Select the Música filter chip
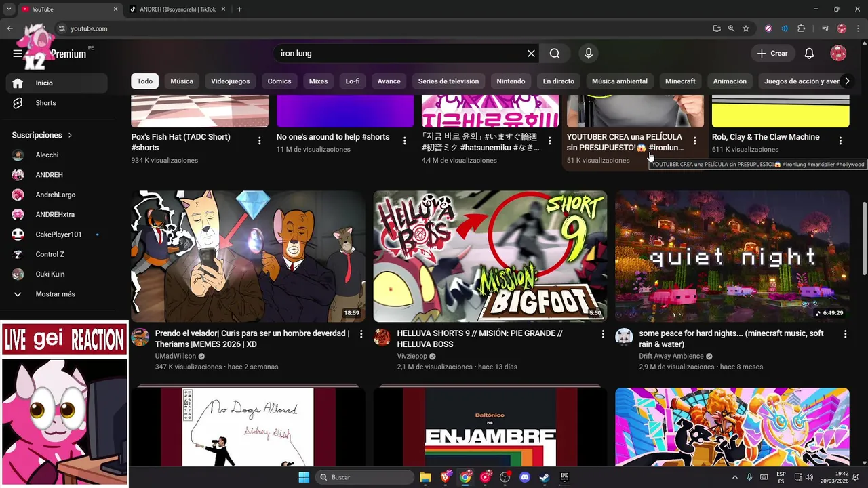This screenshot has height=488, width=868. click(x=182, y=81)
